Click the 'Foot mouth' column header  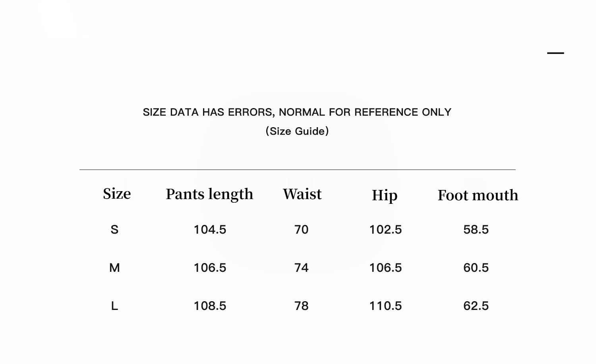coord(478,196)
